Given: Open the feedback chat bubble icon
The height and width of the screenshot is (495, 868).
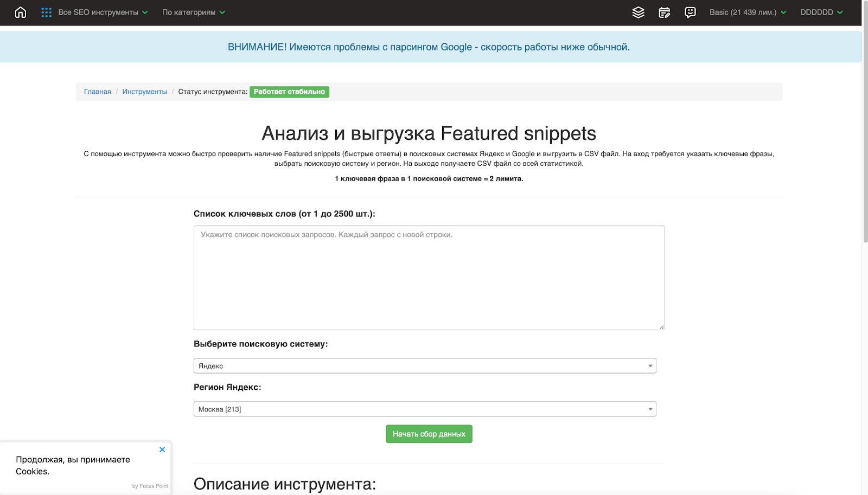Looking at the screenshot, I should [690, 12].
